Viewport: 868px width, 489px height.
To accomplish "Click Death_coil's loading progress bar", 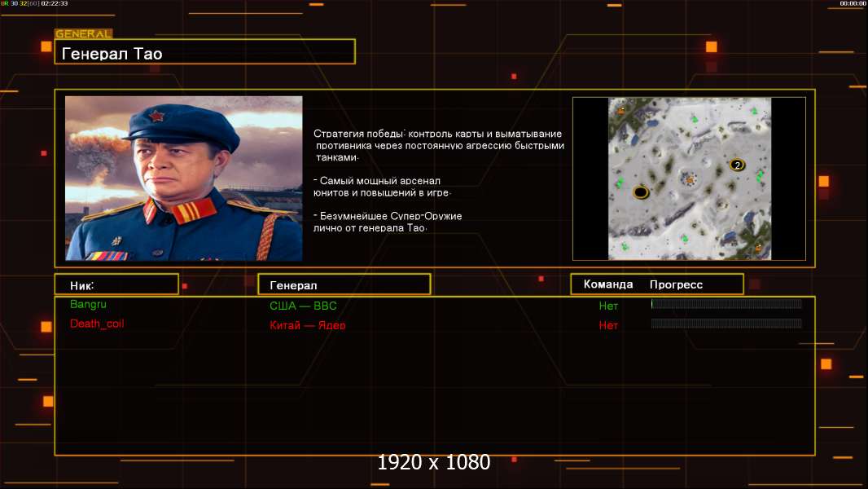I will [x=726, y=324].
